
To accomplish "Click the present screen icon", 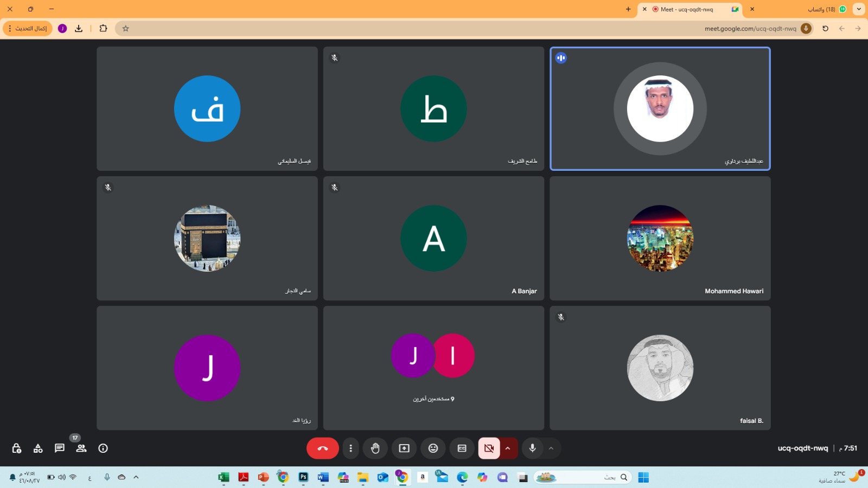I will click(404, 448).
